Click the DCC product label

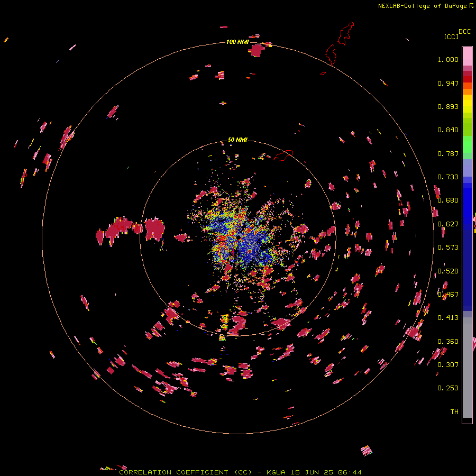[465, 32]
